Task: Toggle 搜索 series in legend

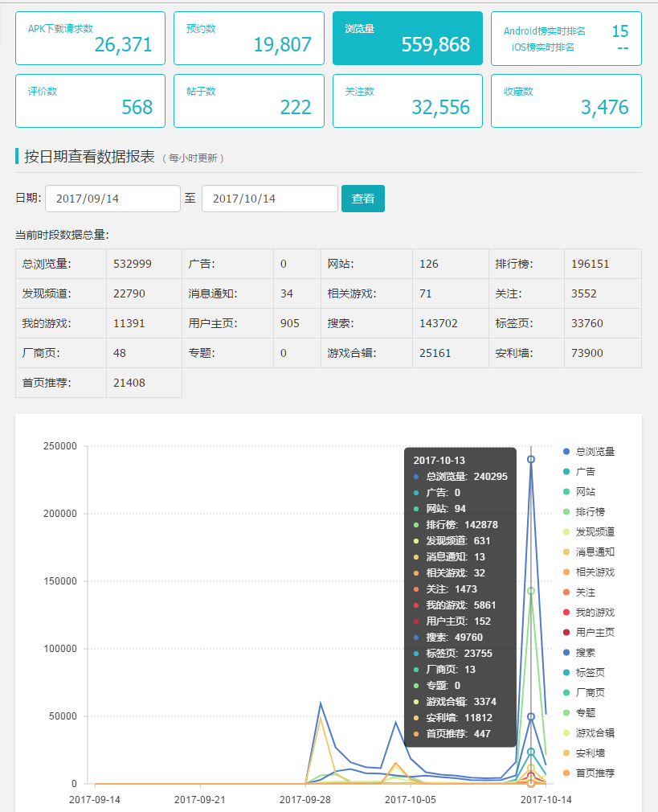Action: pyautogui.click(x=578, y=653)
